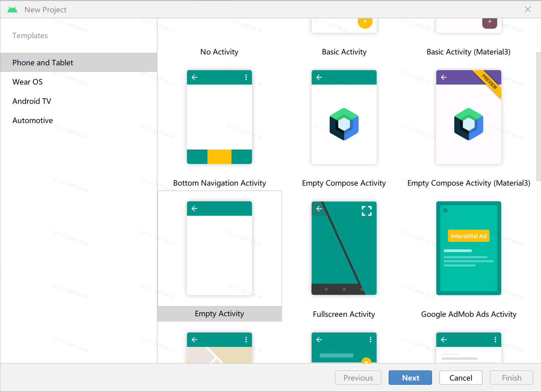Select Empty Compose Activity (Material3) preview thumbnail
The height and width of the screenshot is (392, 541).
[x=468, y=117]
